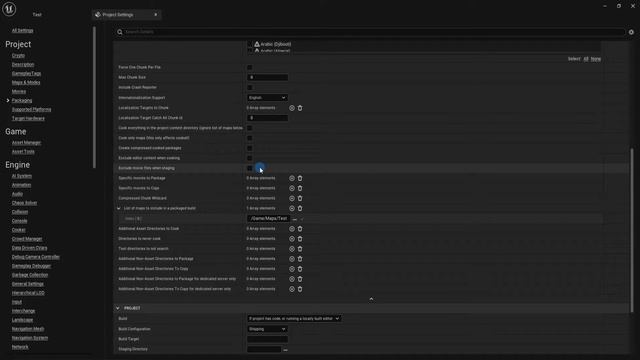
Task: Add element to Non-Asset Directories To Copy for dedicated server
Action: pyautogui.click(x=292, y=289)
